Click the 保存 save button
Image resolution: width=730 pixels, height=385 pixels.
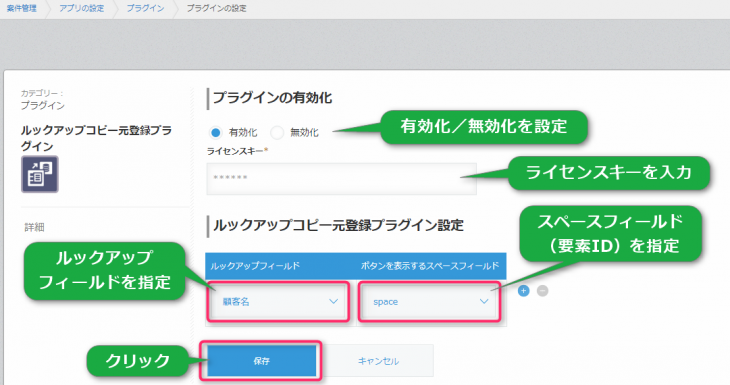262,361
